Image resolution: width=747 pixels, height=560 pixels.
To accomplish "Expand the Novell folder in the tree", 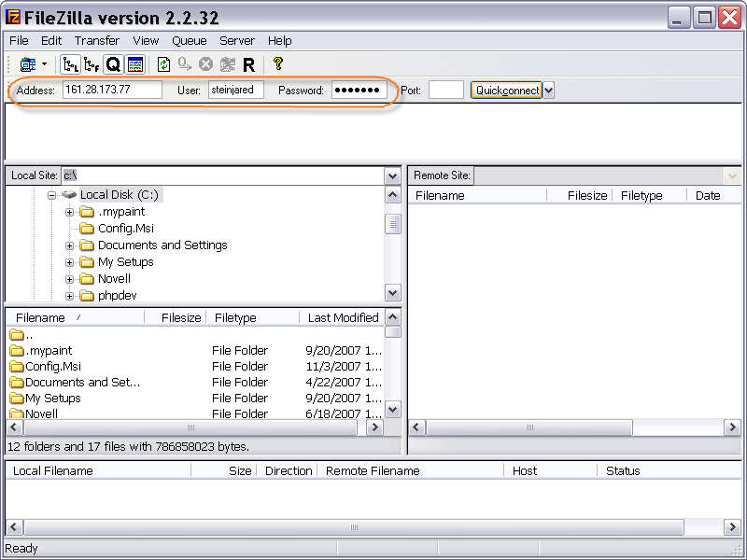I will point(69,278).
